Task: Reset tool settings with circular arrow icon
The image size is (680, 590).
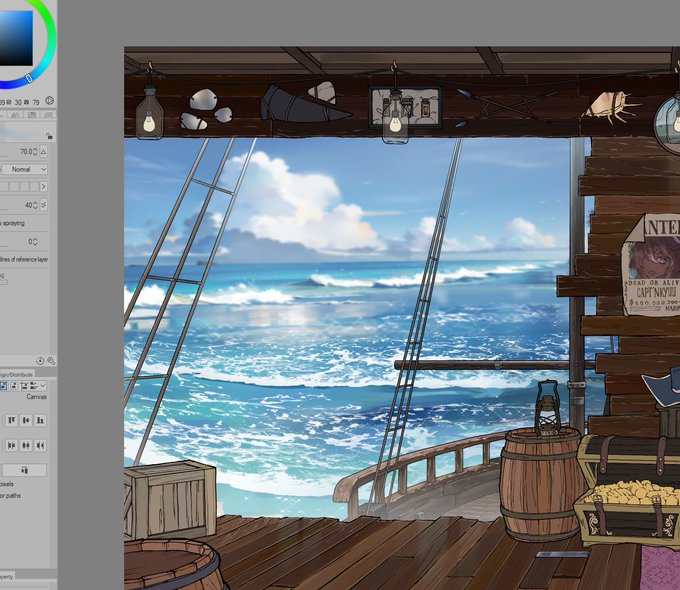Action: pyautogui.click(x=40, y=361)
